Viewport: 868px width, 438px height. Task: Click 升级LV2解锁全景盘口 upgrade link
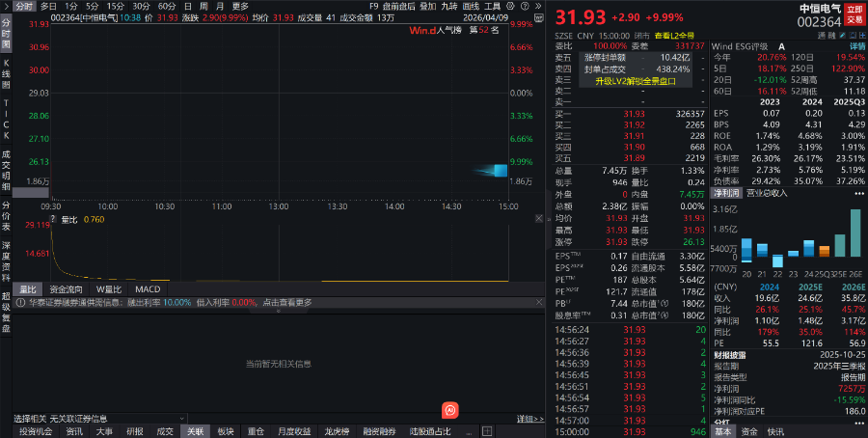[x=636, y=81]
